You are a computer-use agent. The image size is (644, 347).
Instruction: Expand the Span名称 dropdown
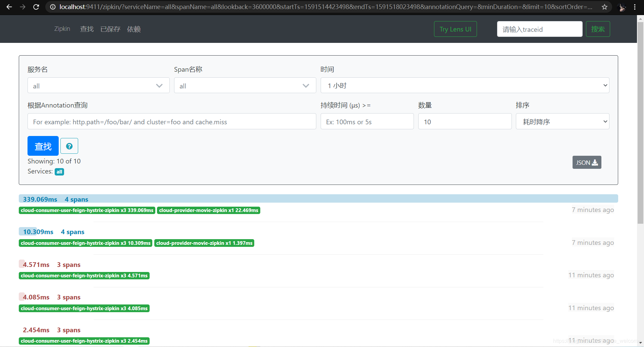245,85
